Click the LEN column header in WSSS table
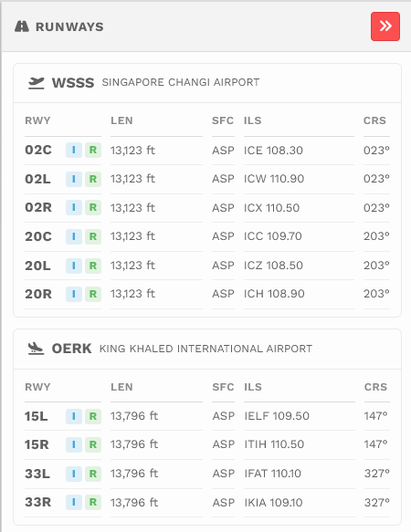 [121, 120]
